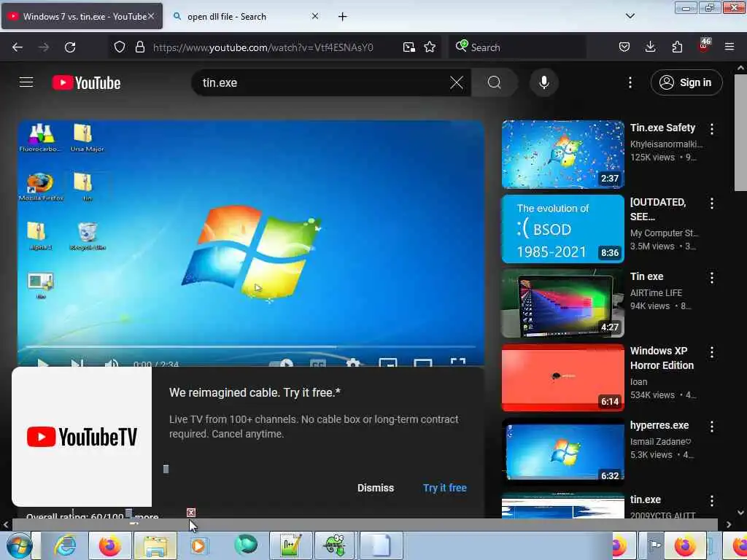This screenshot has width=747, height=560.
Task: Bookmark this page with star icon
Action: (430, 47)
